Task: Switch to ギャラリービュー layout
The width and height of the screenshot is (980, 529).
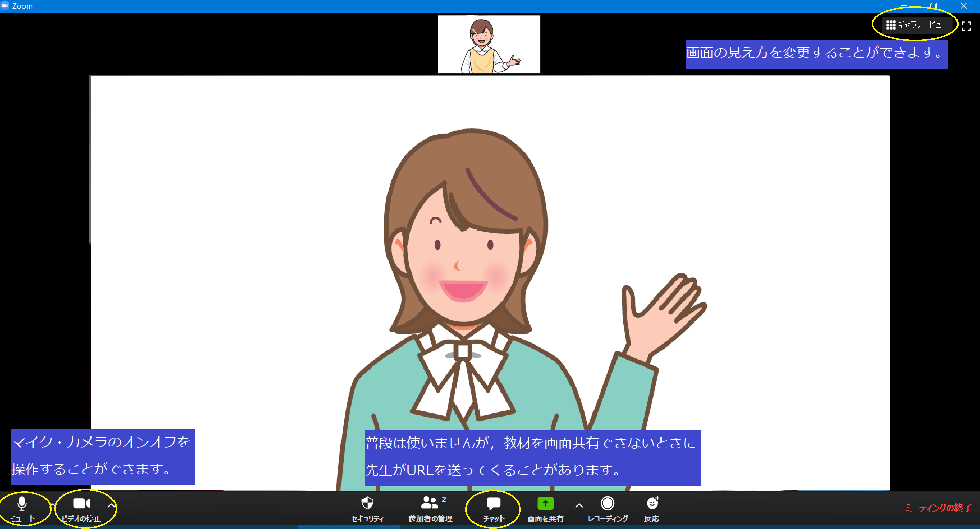Action: [x=917, y=25]
